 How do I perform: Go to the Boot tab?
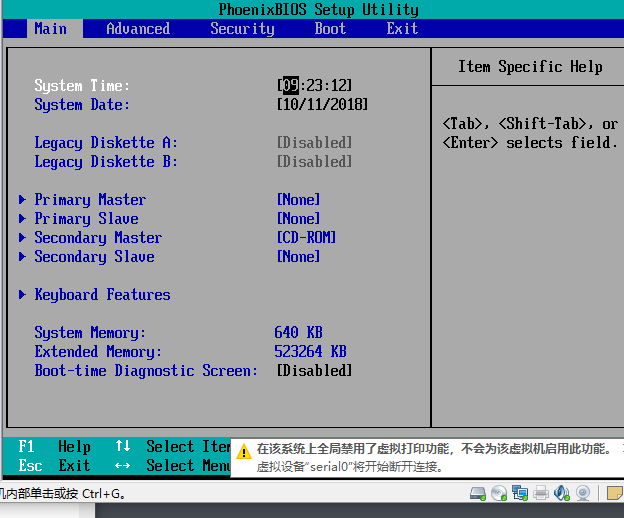pyautogui.click(x=330, y=29)
